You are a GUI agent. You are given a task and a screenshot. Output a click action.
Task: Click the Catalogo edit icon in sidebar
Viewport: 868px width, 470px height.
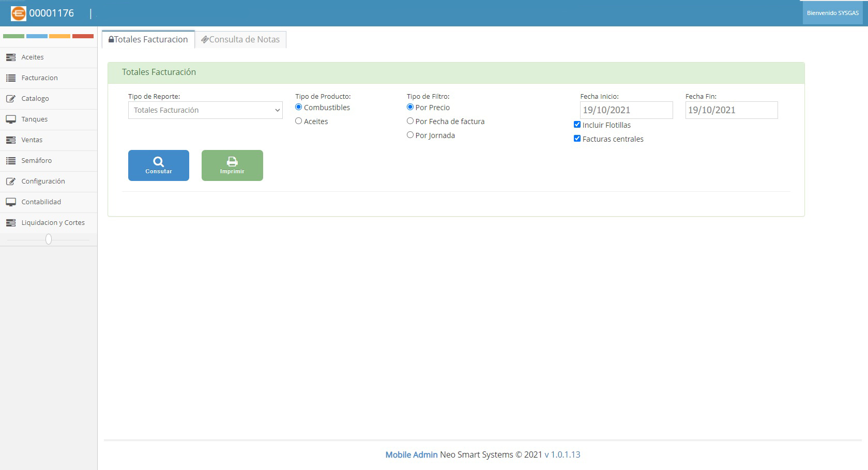[x=11, y=99]
